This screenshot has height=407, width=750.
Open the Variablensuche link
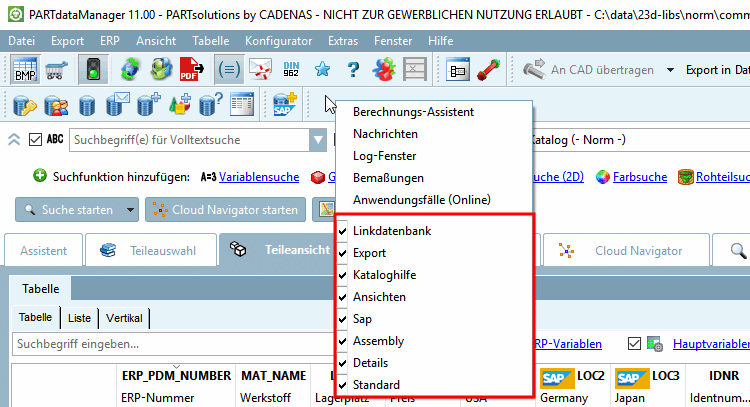click(259, 177)
